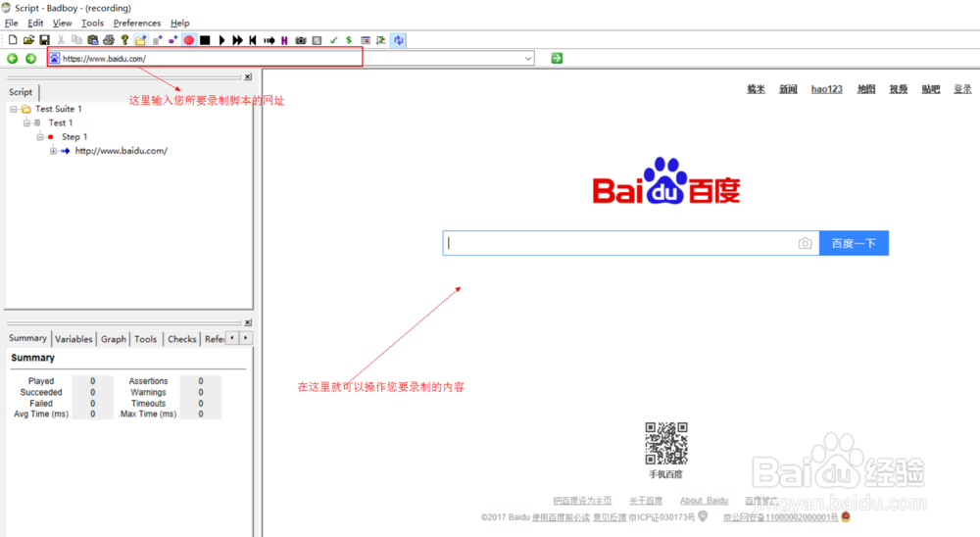
Task: Open the address bar dropdown arrow
Action: coord(528,58)
